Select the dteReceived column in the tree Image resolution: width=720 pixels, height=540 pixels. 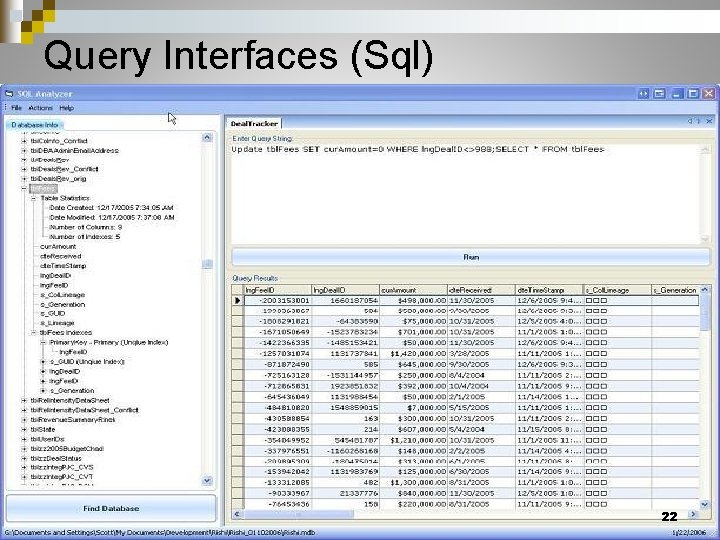point(61,256)
